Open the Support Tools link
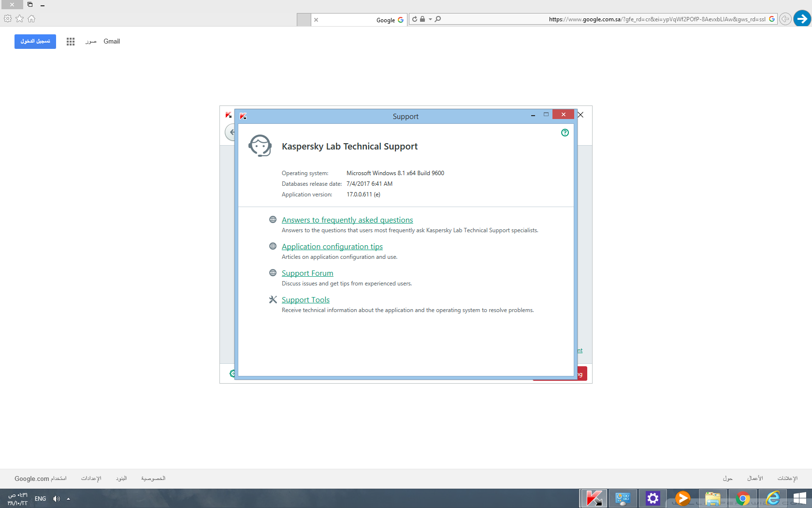Viewport: 812px width, 508px height. (305, 300)
